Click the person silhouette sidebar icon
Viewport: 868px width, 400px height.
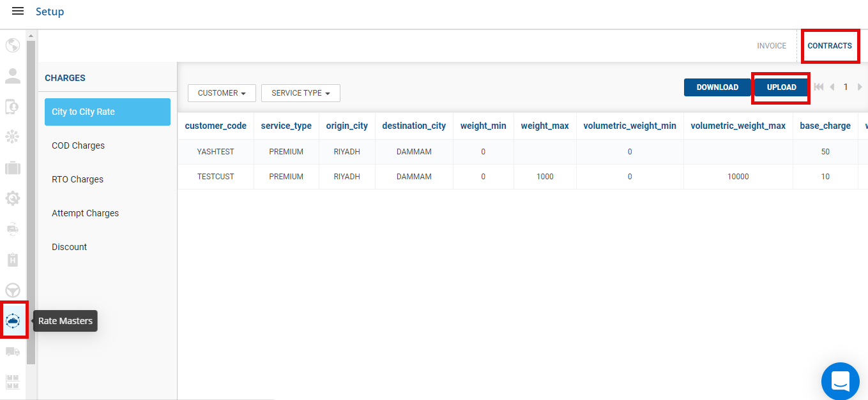tap(13, 76)
